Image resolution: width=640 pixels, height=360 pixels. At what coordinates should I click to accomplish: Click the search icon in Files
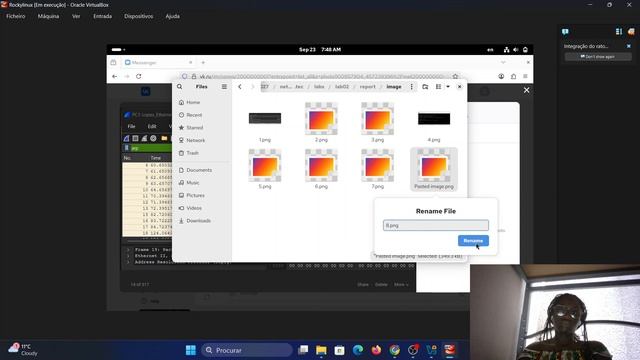pos(180,87)
